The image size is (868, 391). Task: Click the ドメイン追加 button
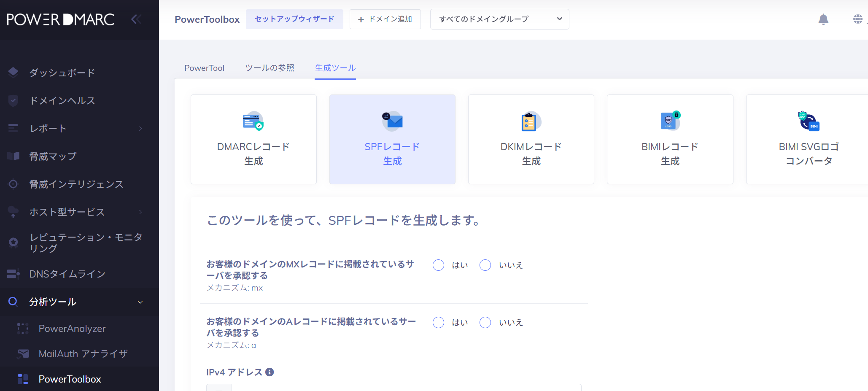385,19
